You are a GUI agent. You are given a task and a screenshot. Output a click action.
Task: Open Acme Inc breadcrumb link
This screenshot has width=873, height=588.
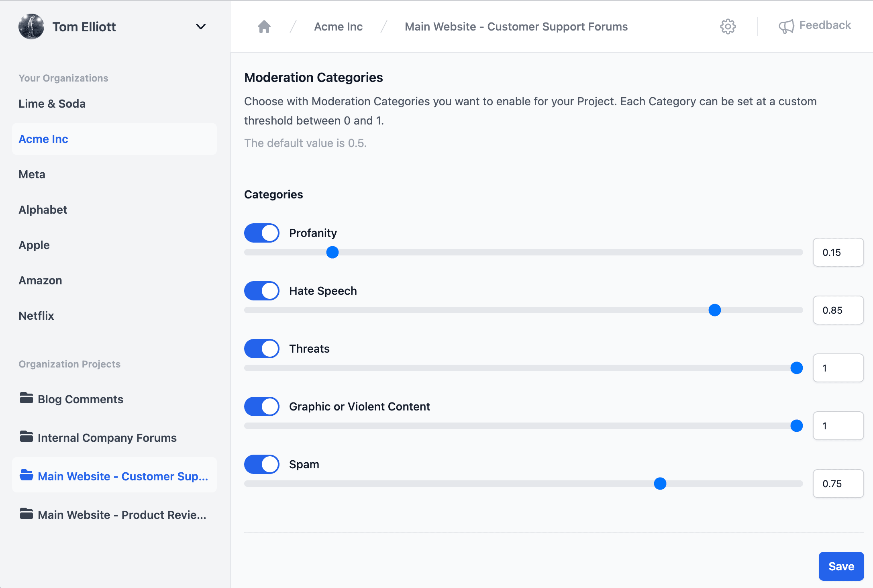tap(338, 27)
